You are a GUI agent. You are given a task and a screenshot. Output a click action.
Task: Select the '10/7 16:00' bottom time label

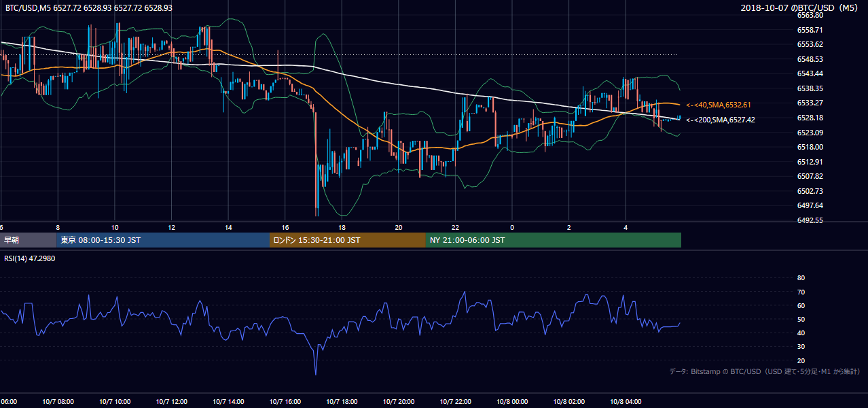click(285, 402)
